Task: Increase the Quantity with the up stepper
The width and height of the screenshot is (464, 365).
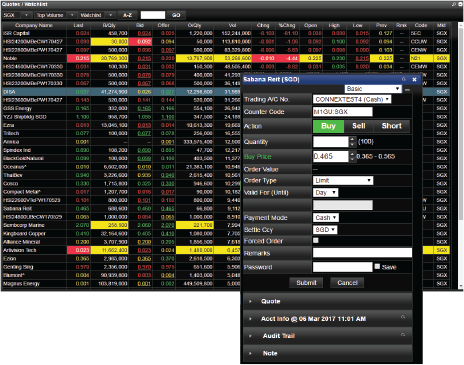Action: pyautogui.click(x=352, y=139)
